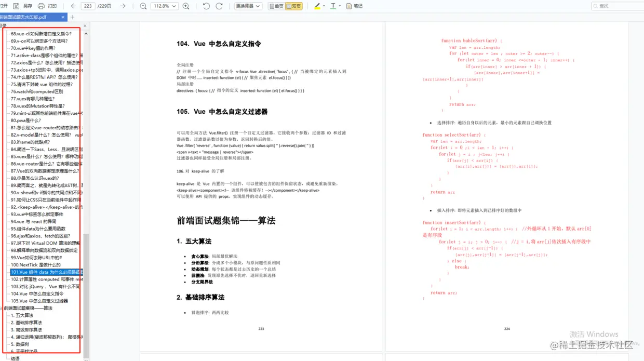Open outline item 83.iframe的优缺点

click(30, 142)
